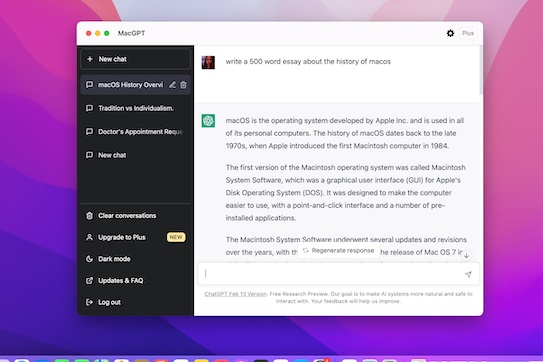This screenshot has width=543, height=362.
Task: Click the ChatGPT logo avatar in response
Action: [208, 121]
